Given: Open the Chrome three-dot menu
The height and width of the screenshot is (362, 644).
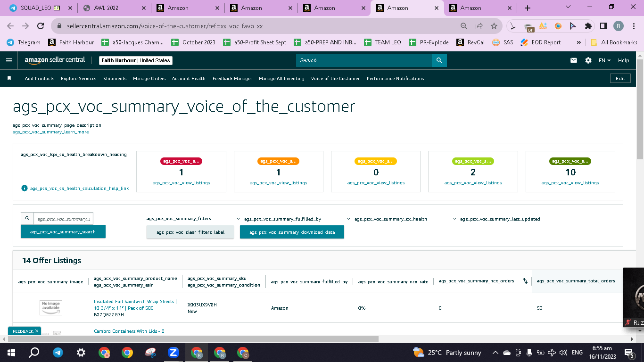Looking at the screenshot, I should 633,26.
